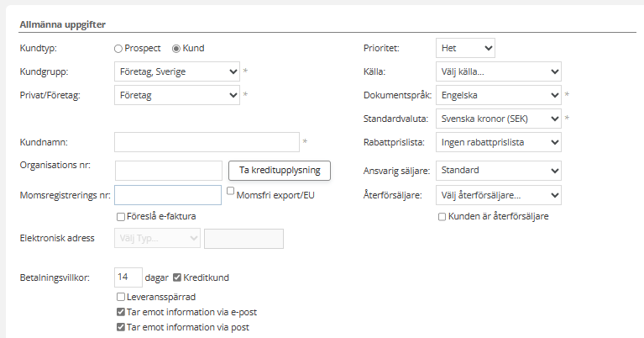The height and width of the screenshot is (338, 644).
Task: Open the Standardvaluta currency dropdown
Action: tap(498, 119)
